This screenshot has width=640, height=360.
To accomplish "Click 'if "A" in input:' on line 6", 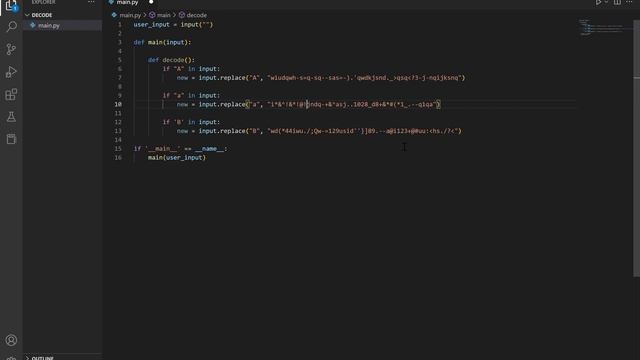I will (x=191, y=69).
